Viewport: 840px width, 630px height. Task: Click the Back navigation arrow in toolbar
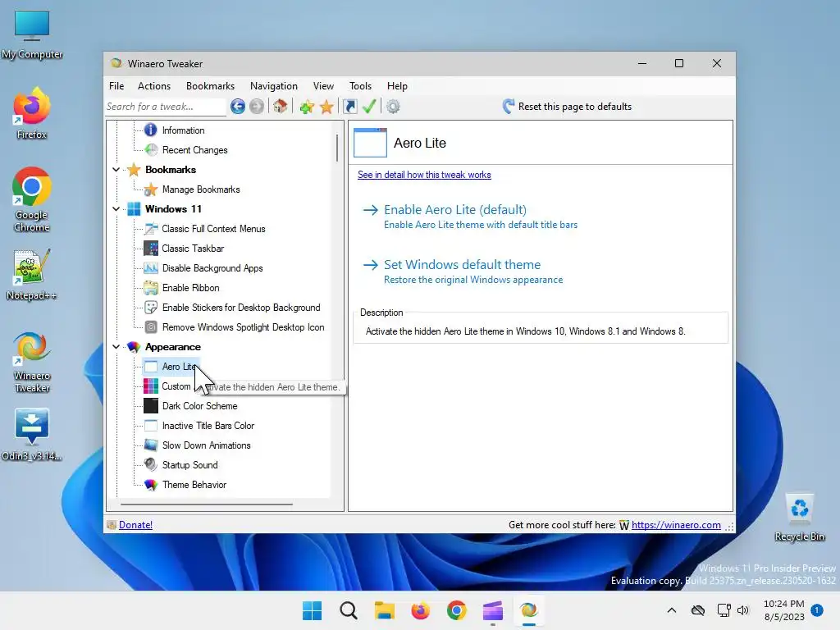coord(238,107)
